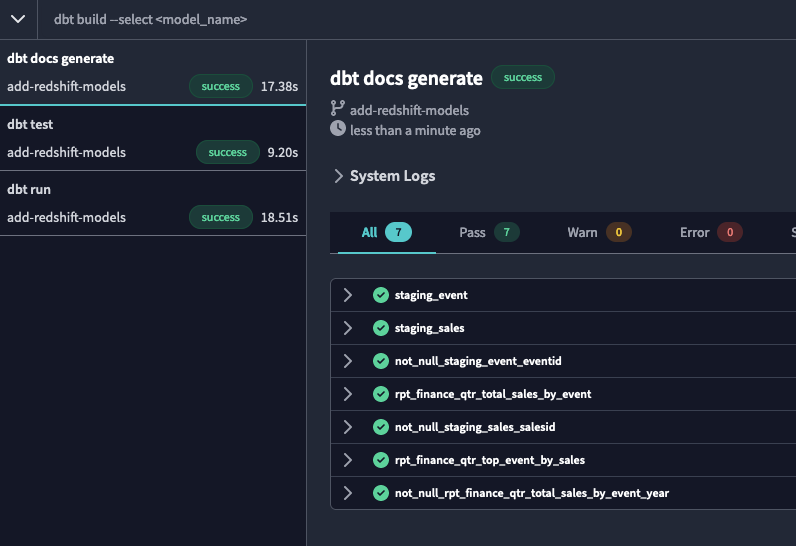
Task: Click the count badge on the Pass tab
Action: coord(507,232)
